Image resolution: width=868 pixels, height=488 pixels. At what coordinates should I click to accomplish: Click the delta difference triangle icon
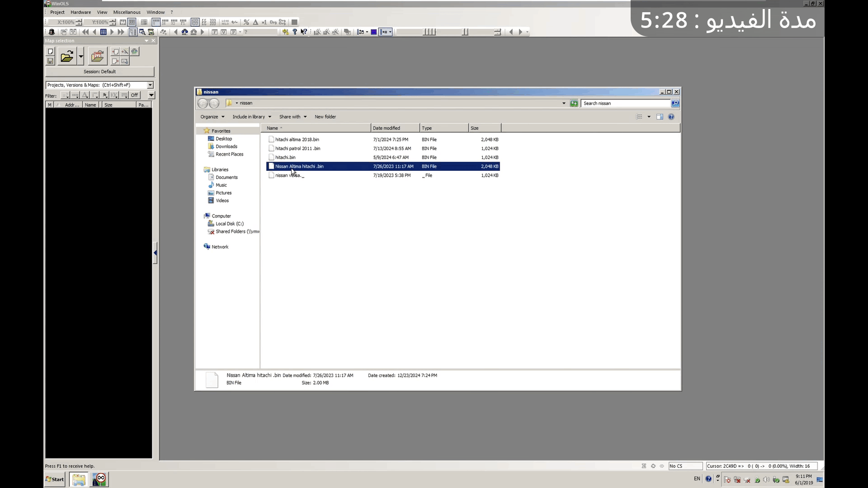pyautogui.click(x=255, y=22)
